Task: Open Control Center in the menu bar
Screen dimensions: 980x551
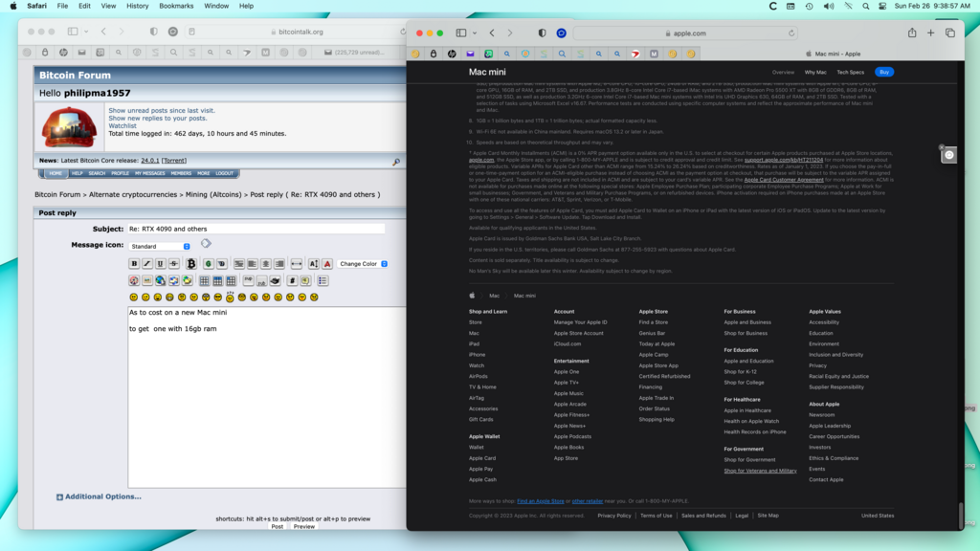Action: [x=882, y=7]
